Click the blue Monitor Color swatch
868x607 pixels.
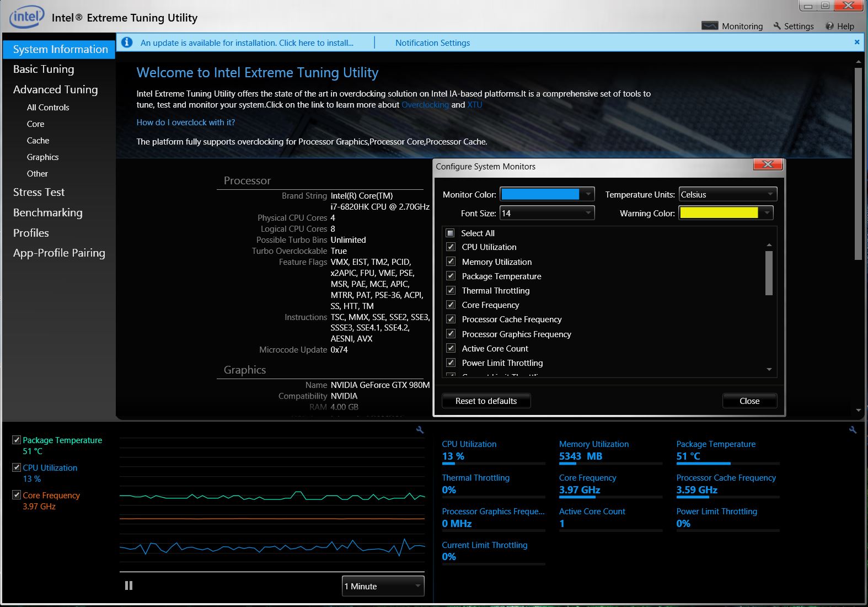tap(540, 194)
